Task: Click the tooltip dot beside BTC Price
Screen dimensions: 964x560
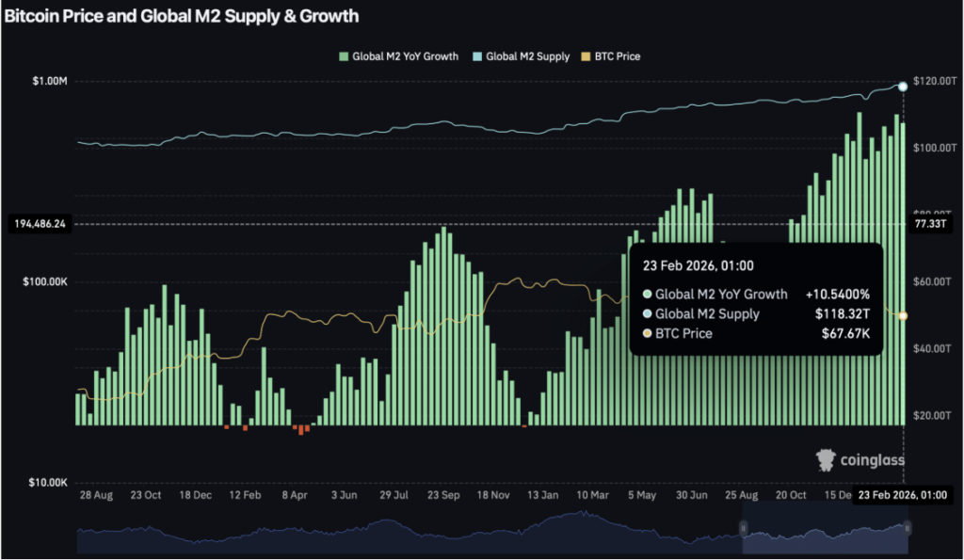Action: tap(647, 333)
